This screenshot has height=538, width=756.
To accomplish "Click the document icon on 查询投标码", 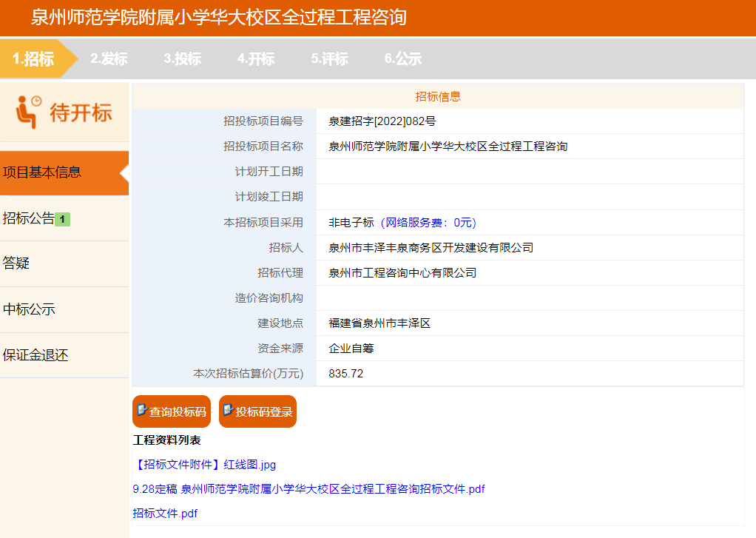I will coord(142,410).
